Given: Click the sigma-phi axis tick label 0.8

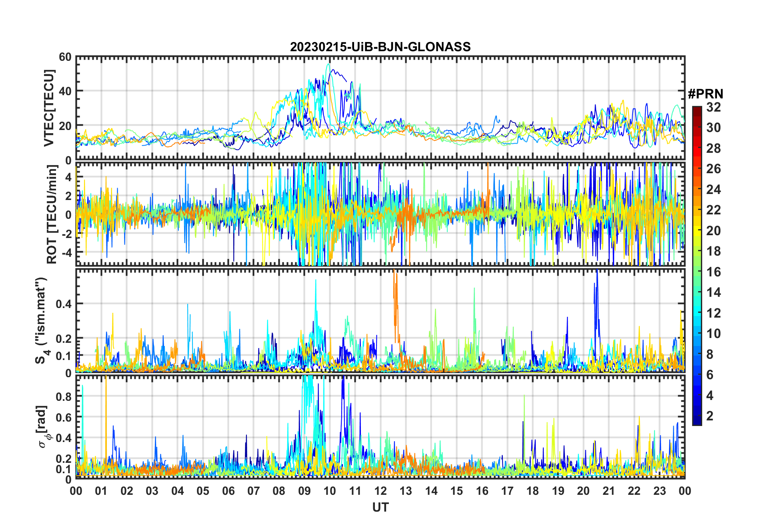Looking at the screenshot, I should [64, 397].
